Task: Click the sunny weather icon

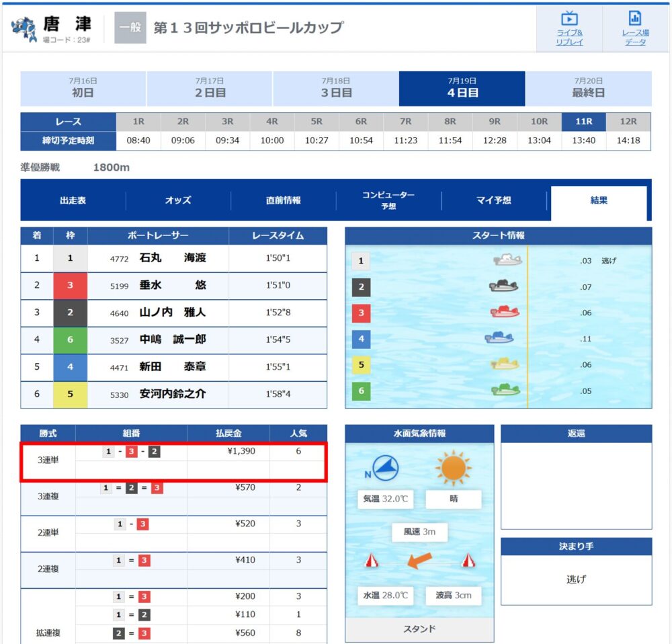Action: pos(454,467)
